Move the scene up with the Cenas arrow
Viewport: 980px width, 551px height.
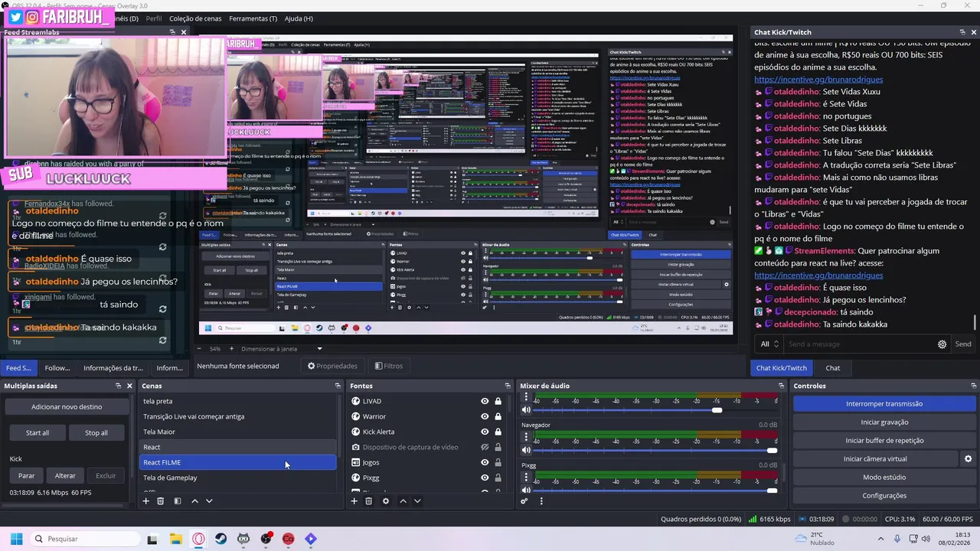[x=194, y=501]
